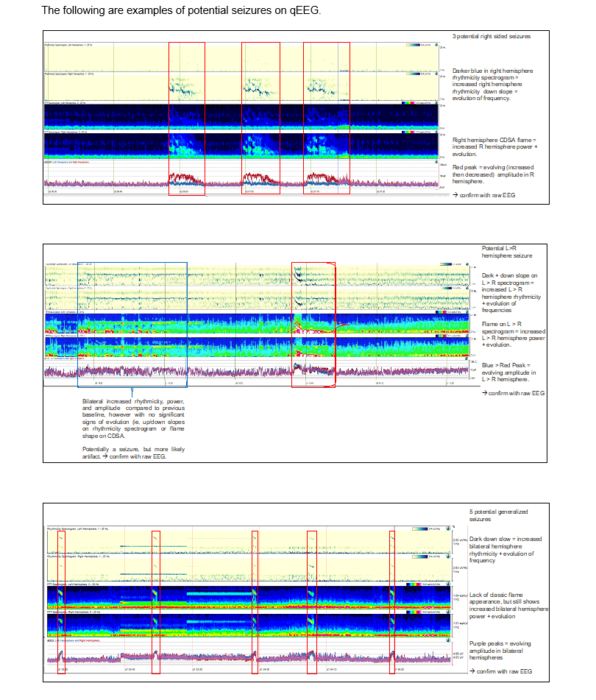Click the Left rhythmicity color scale in right-sided seizures figure
This screenshot has height=700, width=596.
click(x=413, y=45)
